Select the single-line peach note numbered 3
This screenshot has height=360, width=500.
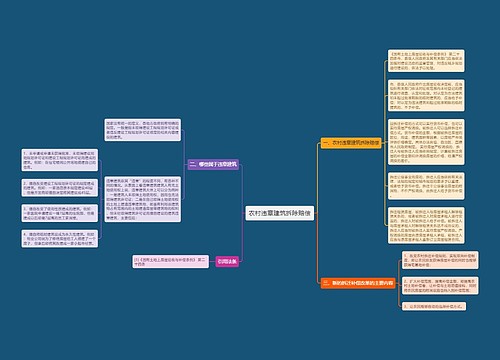(x=434, y=306)
